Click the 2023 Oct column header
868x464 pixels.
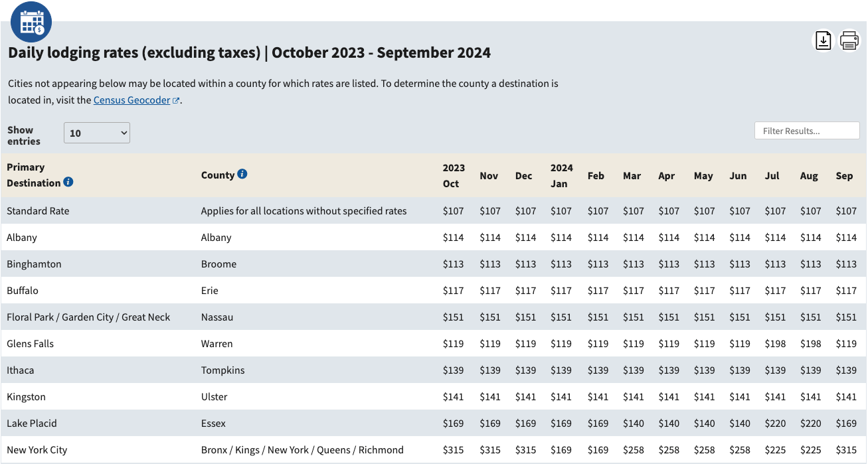coord(454,175)
